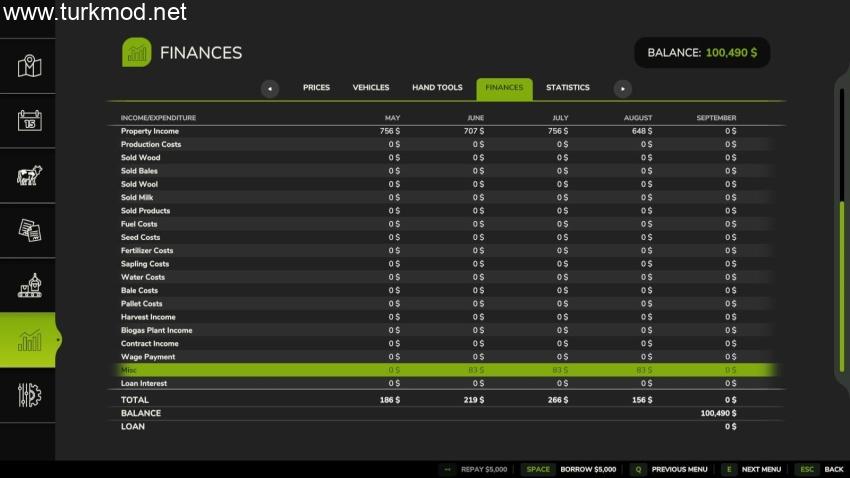Select the Sold Wood row label
The image size is (850, 478).
(140, 158)
